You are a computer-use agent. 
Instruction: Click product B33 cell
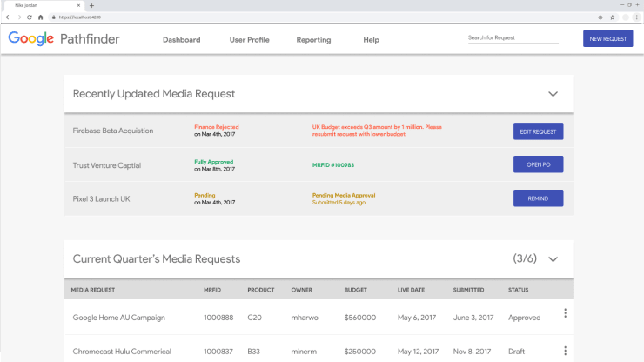[253, 352]
